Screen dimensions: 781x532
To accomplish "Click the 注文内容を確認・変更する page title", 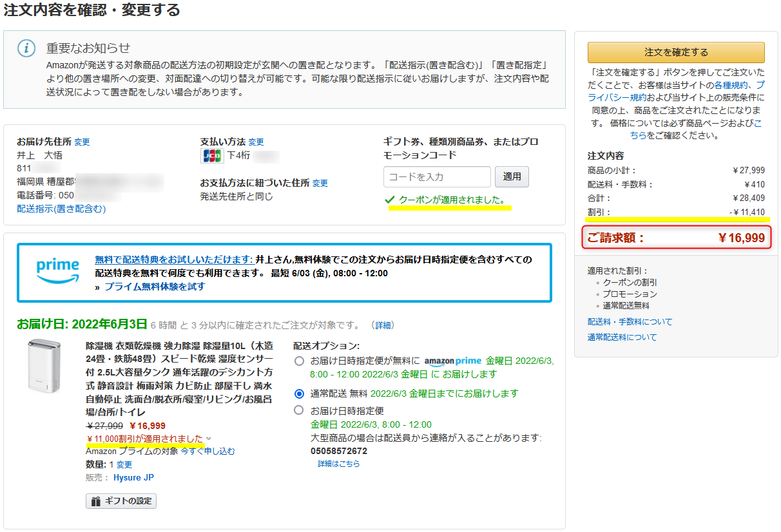I will click(x=92, y=10).
